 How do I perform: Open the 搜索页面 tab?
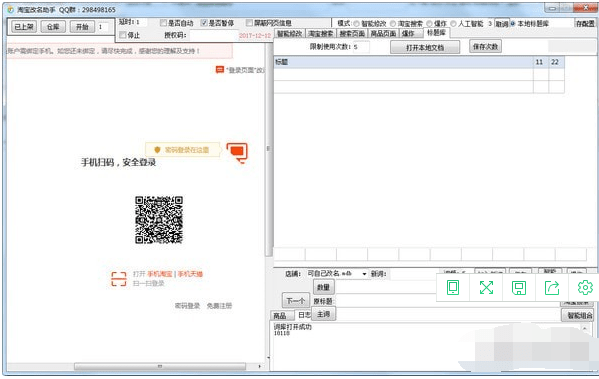352,34
